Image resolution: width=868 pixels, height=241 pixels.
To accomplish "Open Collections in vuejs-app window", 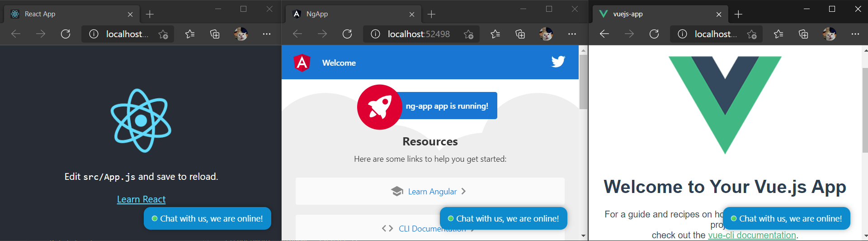I will pos(803,34).
